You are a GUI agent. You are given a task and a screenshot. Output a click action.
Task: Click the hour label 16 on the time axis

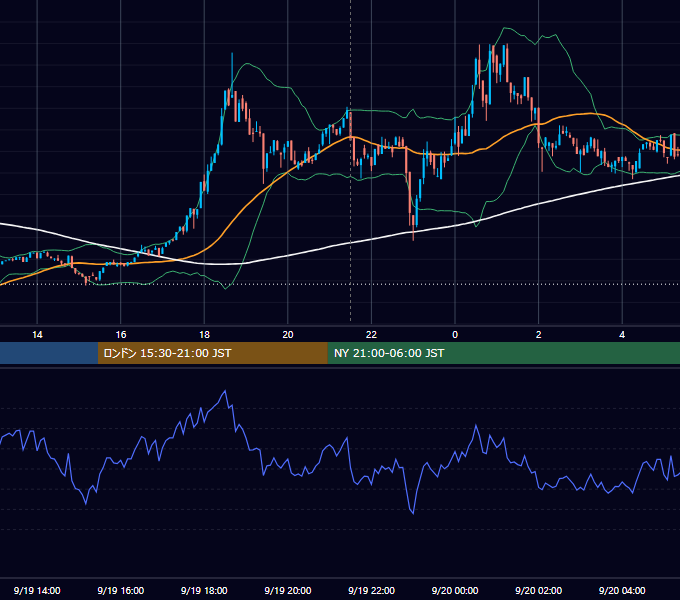pyautogui.click(x=121, y=335)
